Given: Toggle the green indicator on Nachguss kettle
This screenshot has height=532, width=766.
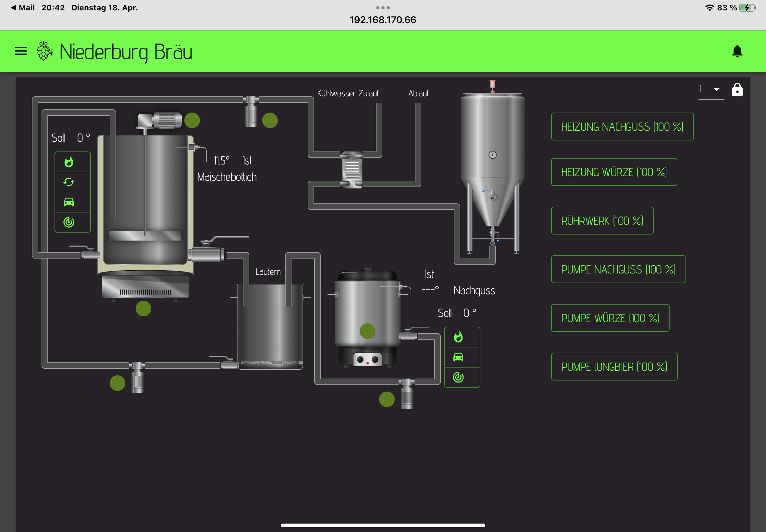Looking at the screenshot, I should tap(367, 331).
